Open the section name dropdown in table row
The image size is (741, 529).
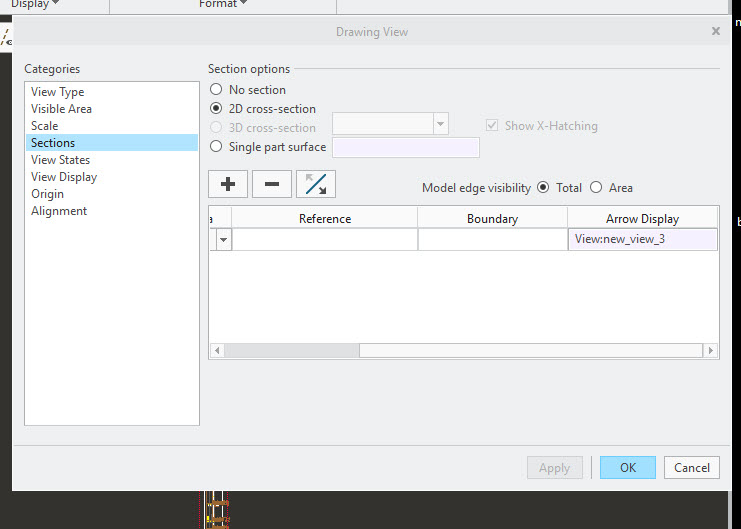(222, 240)
